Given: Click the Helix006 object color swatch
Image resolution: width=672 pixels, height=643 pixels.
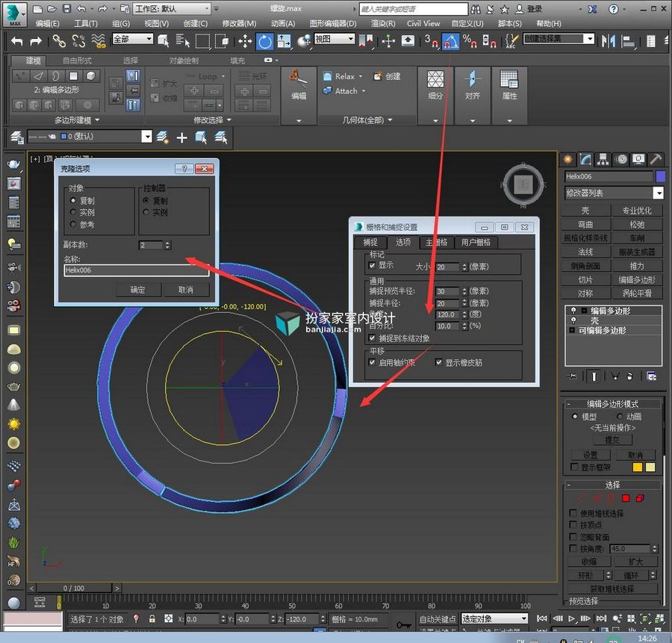Looking at the screenshot, I should [x=660, y=176].
